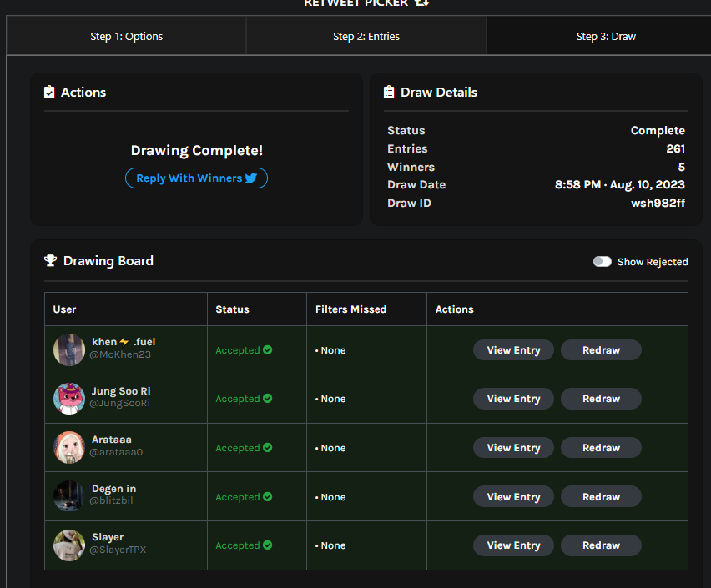Click the @McKhen23 handle
This screenshot has height=588, width=711.
pos(120,354)
